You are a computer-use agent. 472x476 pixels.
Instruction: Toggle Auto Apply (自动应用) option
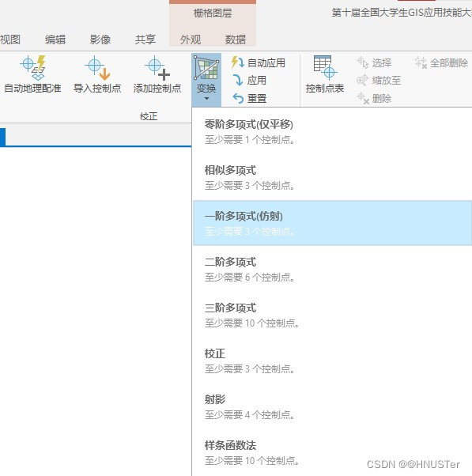pos(259,62)
